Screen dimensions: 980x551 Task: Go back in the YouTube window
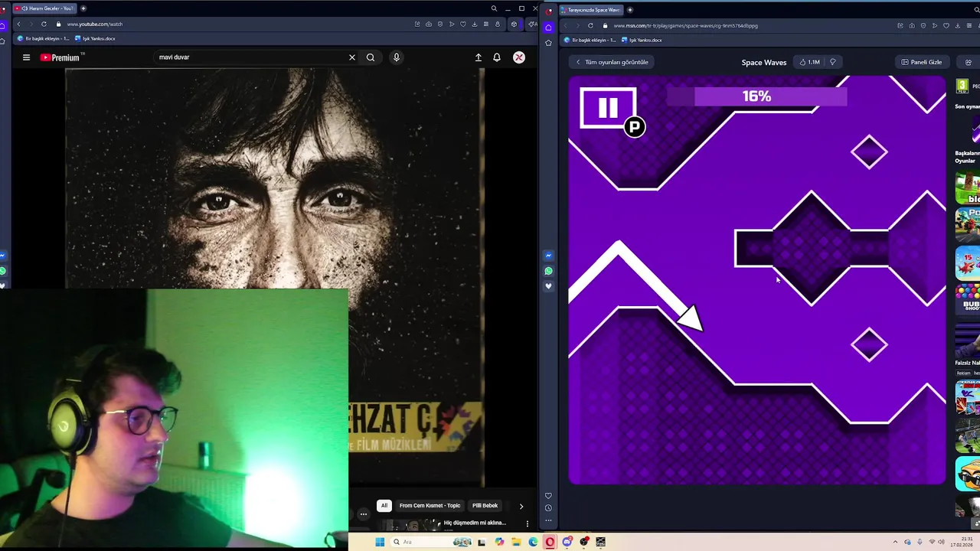(18, 24)
